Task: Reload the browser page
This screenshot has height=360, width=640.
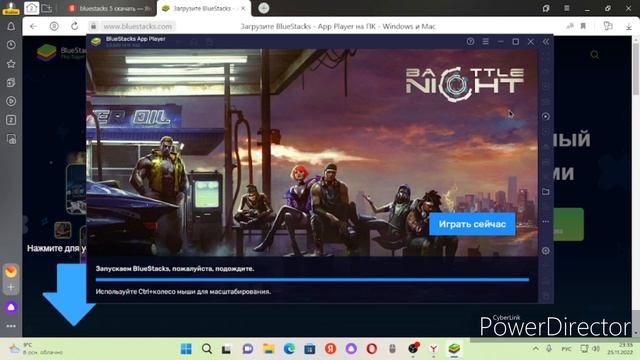Action: [x=74, y=26]
